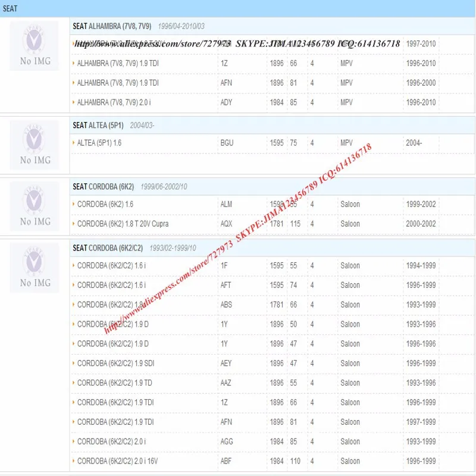Click the year range 1996-1996
This screenshot has width=476, height=476.
[x=421, y=344]
